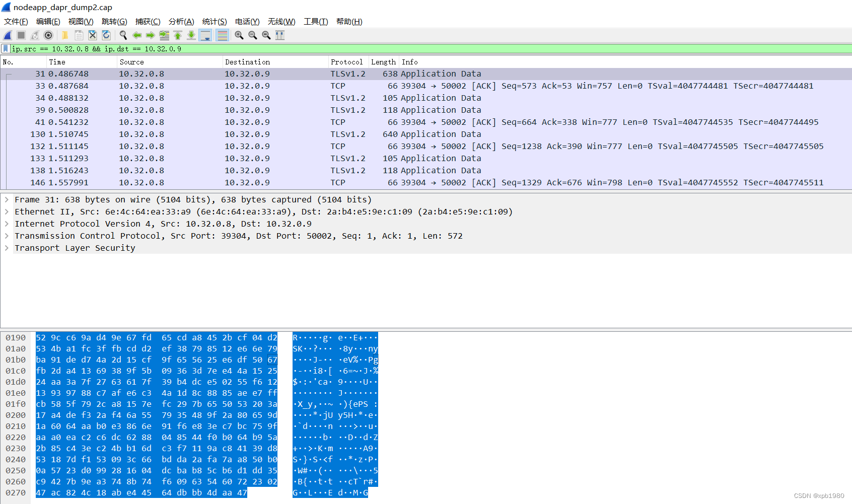Expand the Transport Layer Security row
Image resolution: width=852 pixels, height=504 pixels.
(7, 248)
